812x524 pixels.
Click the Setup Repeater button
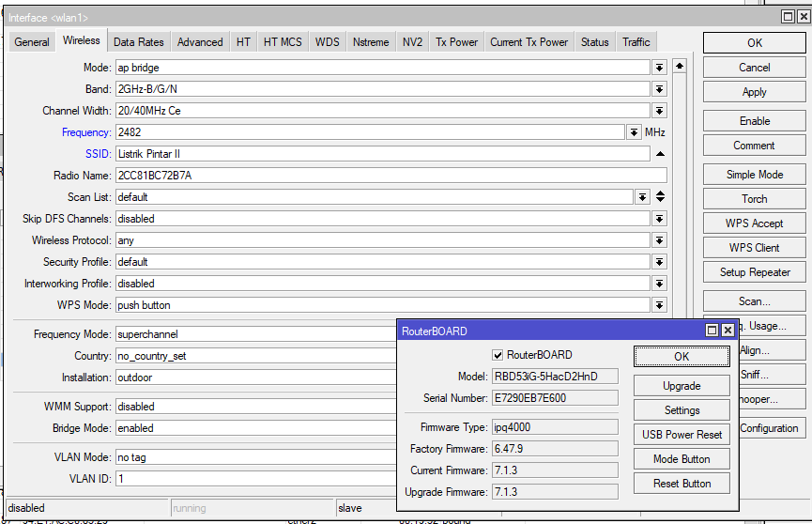coord(754,271)
